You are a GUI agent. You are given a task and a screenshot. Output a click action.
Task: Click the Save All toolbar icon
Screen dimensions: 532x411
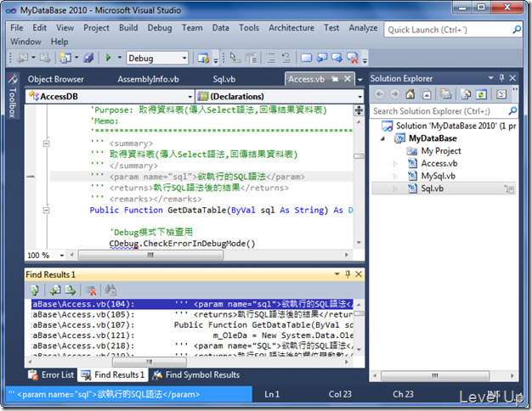tap(88, 58)
